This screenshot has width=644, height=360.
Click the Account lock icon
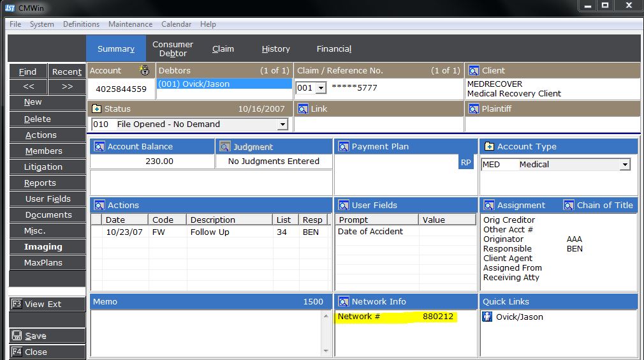coord(145,70)
